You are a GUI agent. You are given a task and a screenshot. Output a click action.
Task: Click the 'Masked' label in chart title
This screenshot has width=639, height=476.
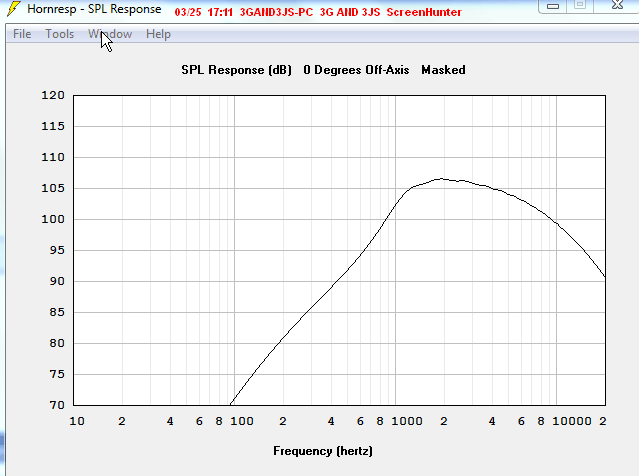tap(443, 70)
